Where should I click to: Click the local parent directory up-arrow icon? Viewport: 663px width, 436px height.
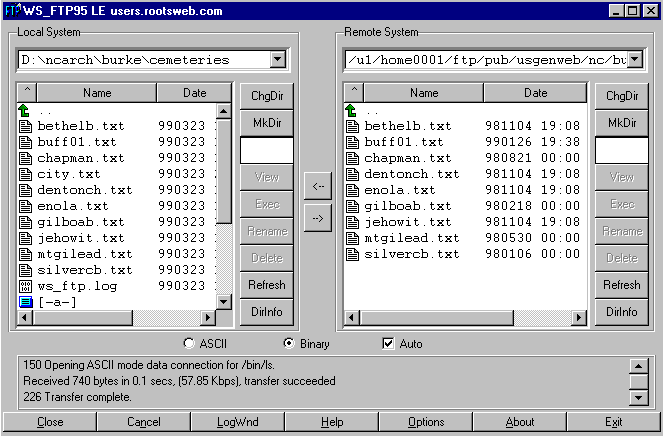[26, 110]
